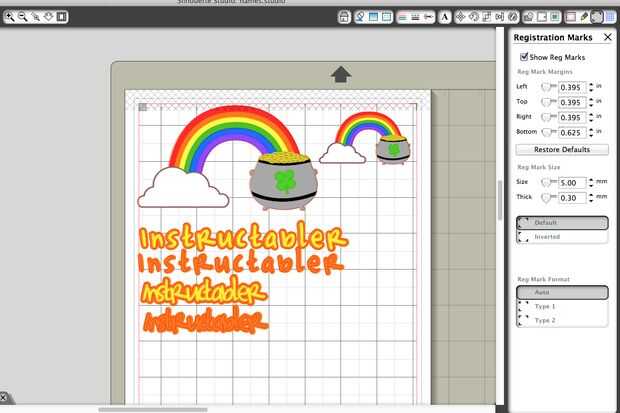Open the Grid settings icon
The width and height of the screenshot is (620, 413).
[611, 17]
